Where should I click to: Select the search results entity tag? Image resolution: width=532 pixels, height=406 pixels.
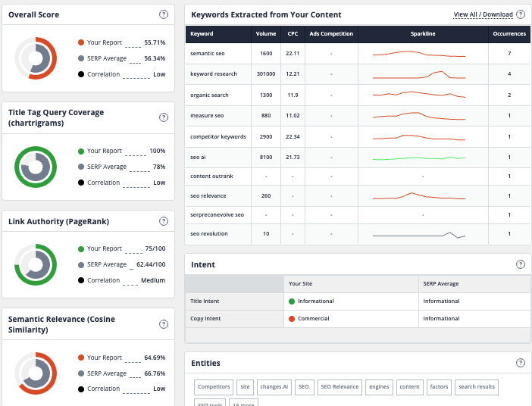click(477, 387)
